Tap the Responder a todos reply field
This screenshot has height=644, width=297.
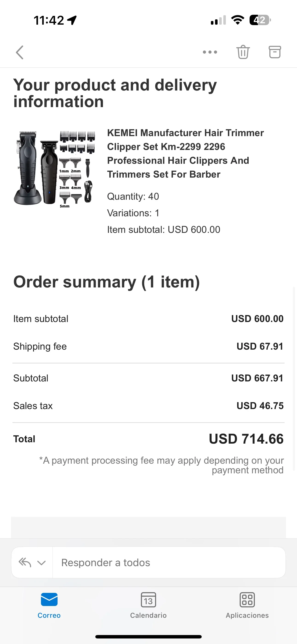click(x=169, y=562)
